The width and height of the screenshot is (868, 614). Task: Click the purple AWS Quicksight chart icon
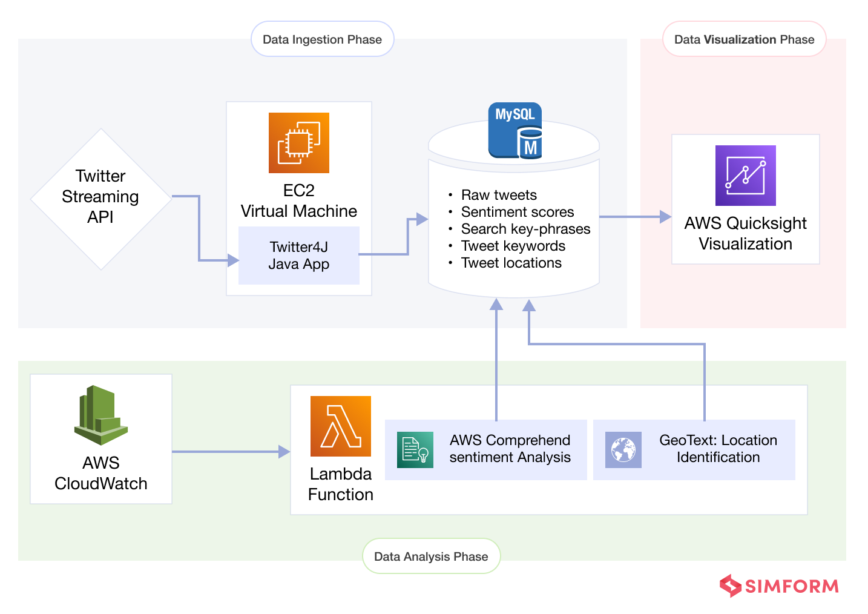746,176
